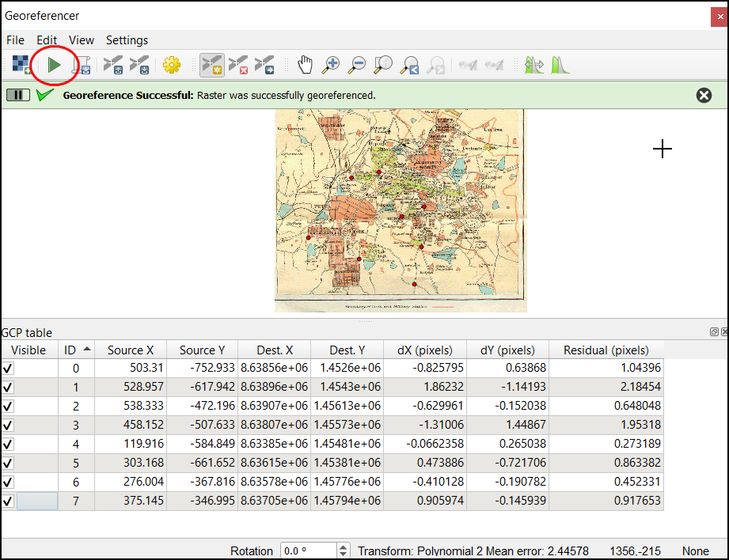This screenshot has width=729, height=560.
Task: Open the Edit menu
Action: point(47,40)
